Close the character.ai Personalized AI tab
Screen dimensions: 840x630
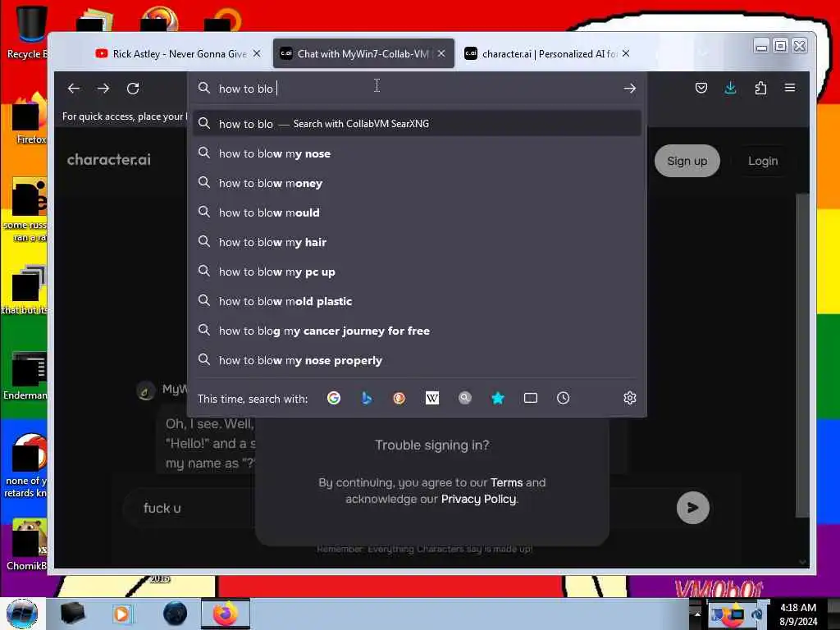pos(626,53)
